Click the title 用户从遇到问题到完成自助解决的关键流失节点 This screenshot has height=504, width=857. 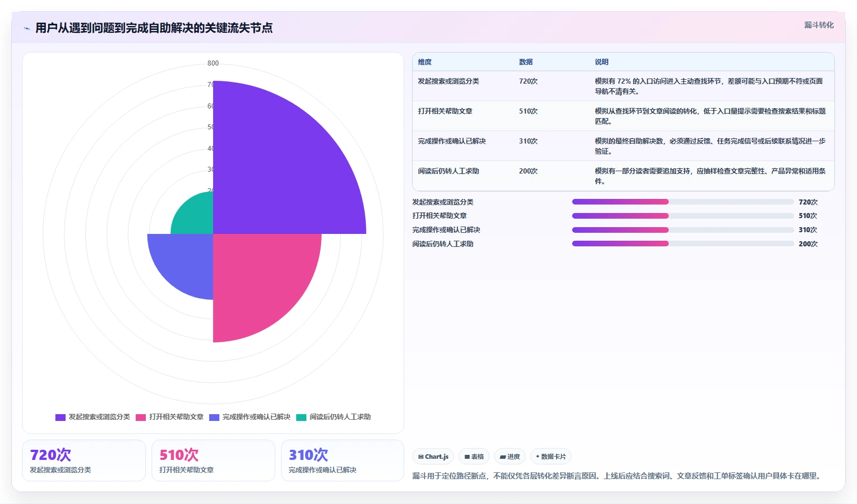(x=154, y=28)
